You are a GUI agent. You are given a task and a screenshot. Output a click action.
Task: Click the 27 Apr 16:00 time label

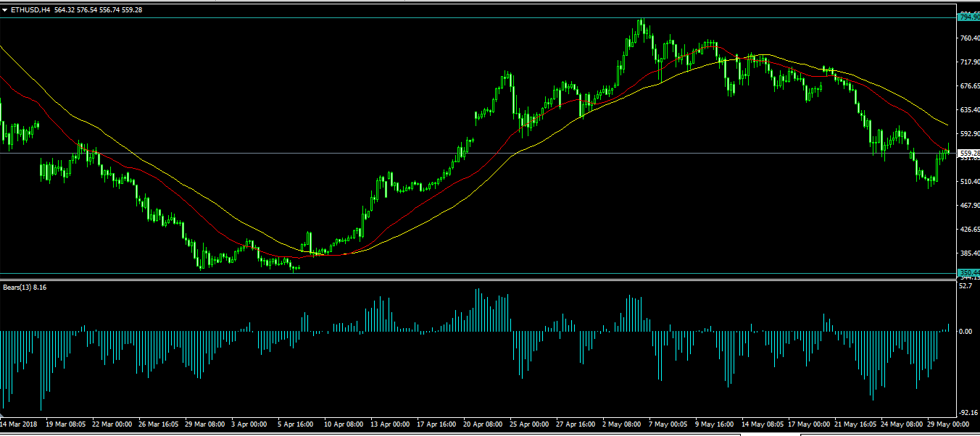pos(576,424)
